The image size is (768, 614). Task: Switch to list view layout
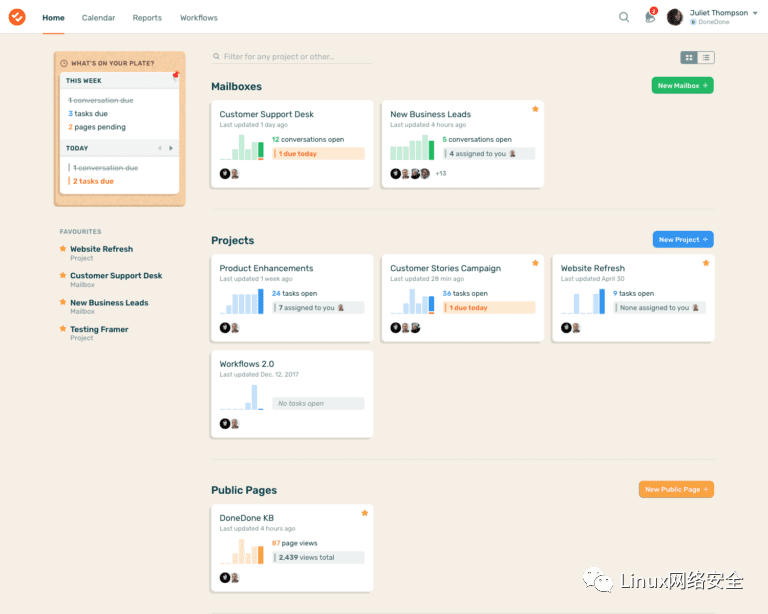tap(706, 58)
